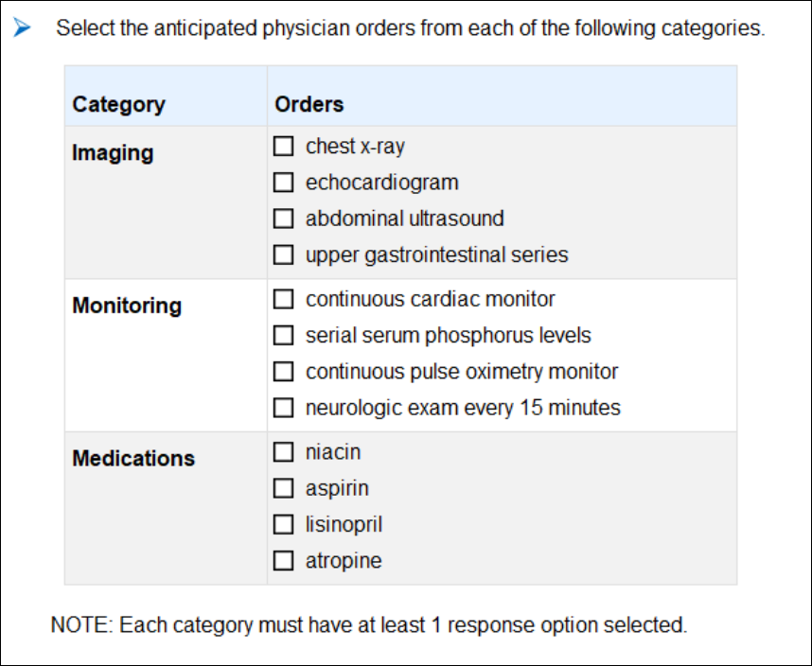
Task: Click the Monitoring category label
Action: tap(127, 306)
